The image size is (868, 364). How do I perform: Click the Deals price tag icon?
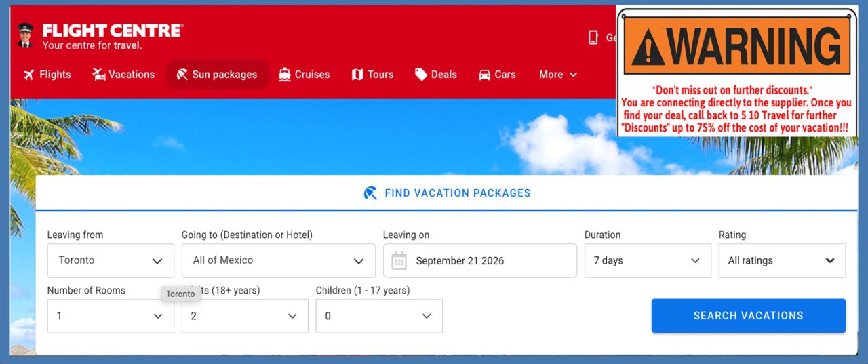421,75
